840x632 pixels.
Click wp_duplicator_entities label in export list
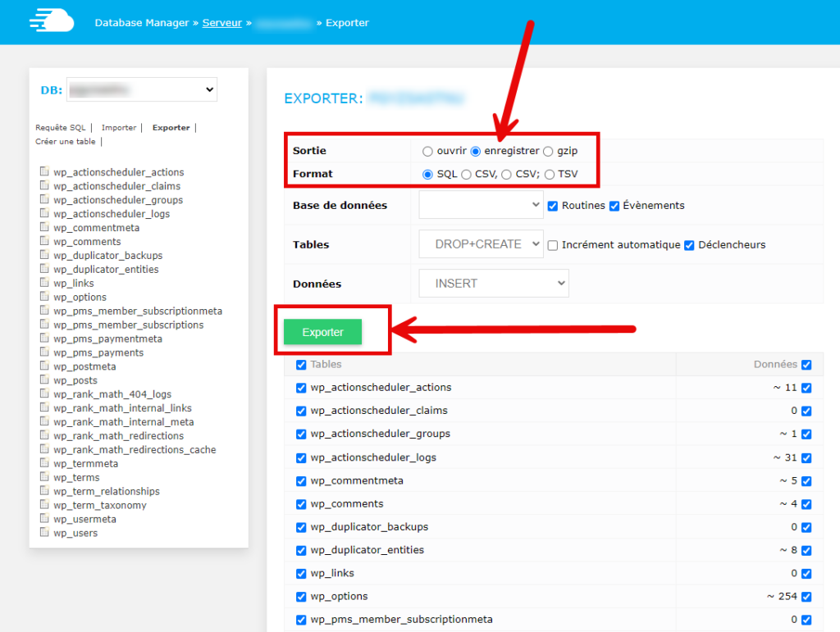pos(367,549)
